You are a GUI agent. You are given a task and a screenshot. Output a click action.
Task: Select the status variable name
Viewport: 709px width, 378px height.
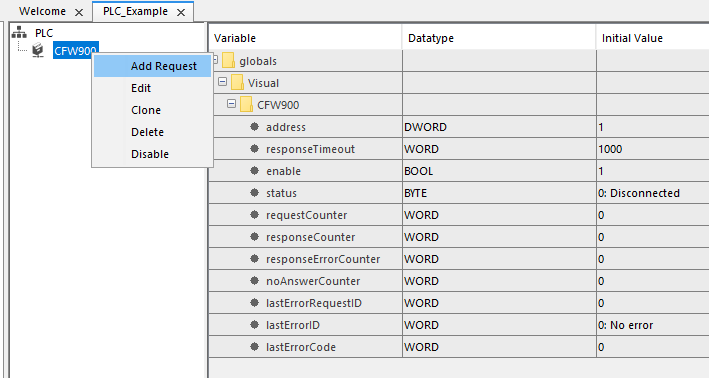(281, 193)
